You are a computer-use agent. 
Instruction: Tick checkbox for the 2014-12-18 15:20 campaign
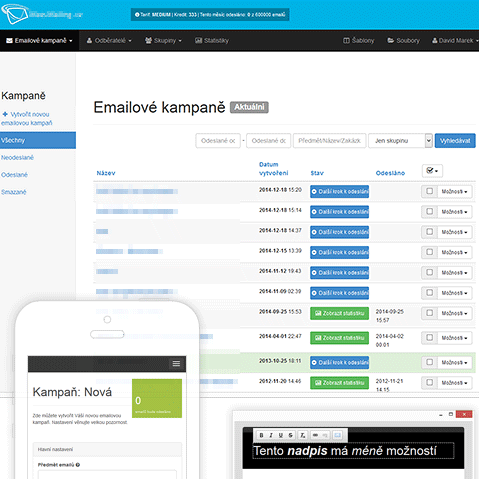coord(430,191)
